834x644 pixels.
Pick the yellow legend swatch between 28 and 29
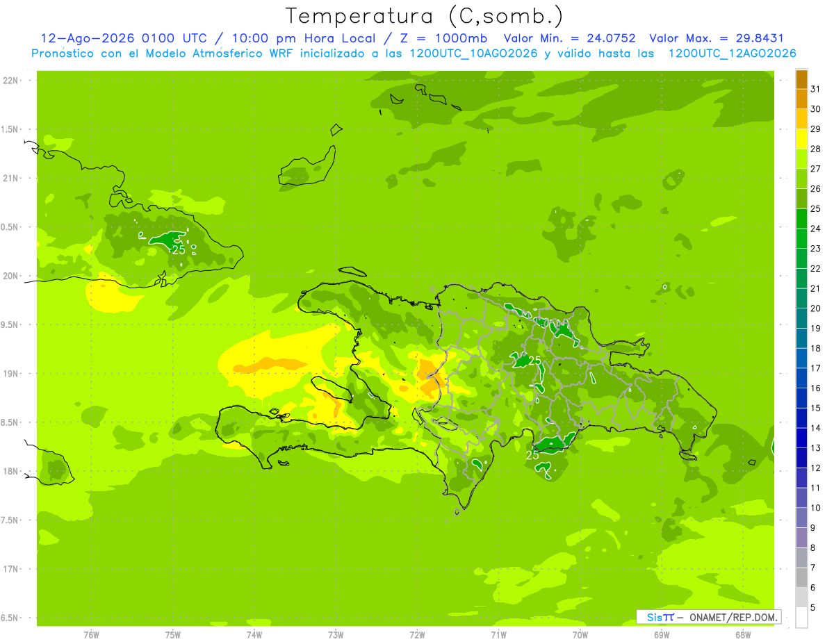[801, 139]
